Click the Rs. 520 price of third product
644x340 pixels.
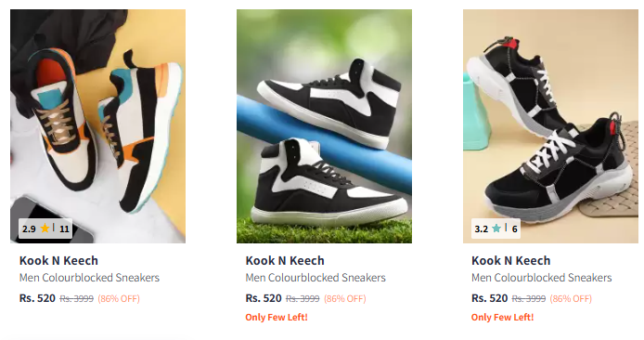(x=490, y=298)
